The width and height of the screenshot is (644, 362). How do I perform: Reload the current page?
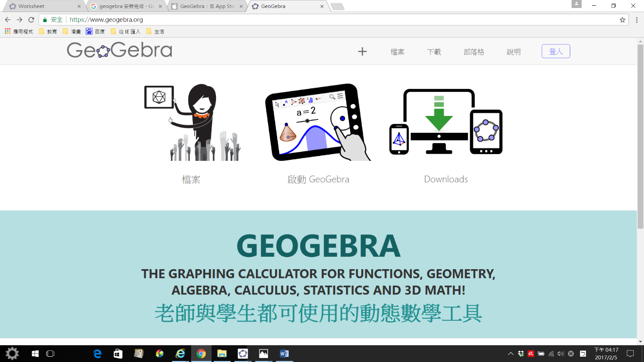pyautogui.click(x=31, y=20)
